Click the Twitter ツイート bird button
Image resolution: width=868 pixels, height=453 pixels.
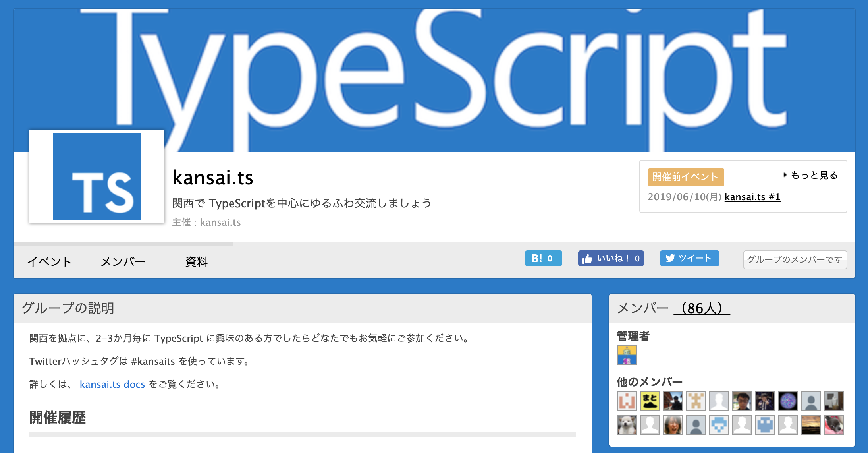coord(689,258)
